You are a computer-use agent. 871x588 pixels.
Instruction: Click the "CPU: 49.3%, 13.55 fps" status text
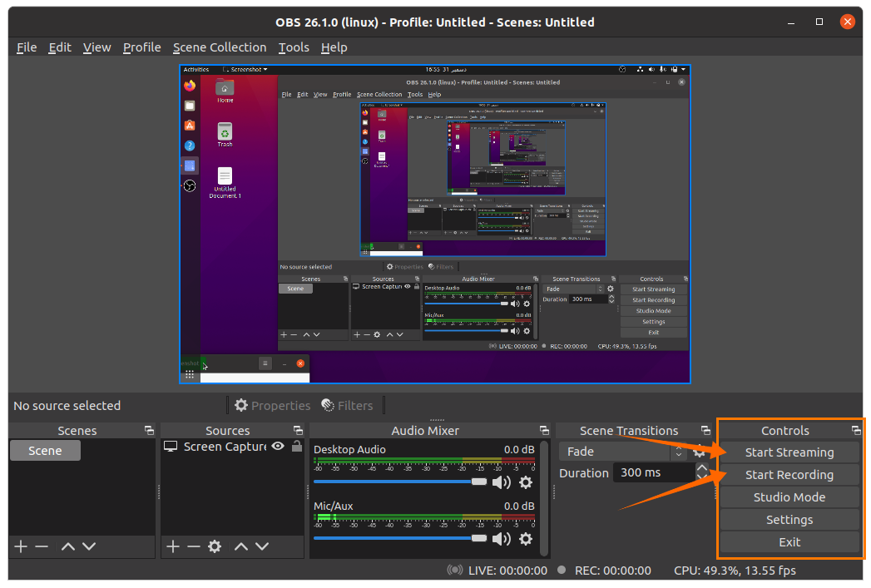click(x=735, y=571)
